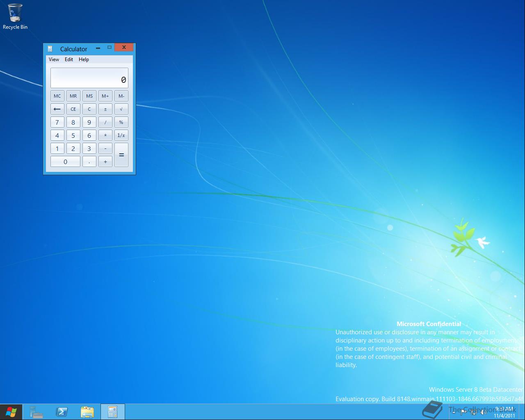Maximize the Calculator window
This screenshot has width=525, height=420.
click(110, 48)
